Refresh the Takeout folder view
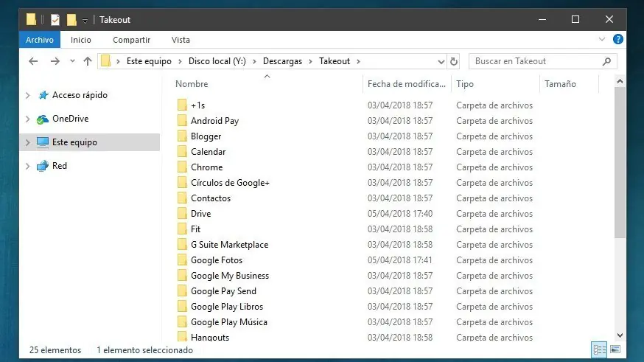 [454, 61]
